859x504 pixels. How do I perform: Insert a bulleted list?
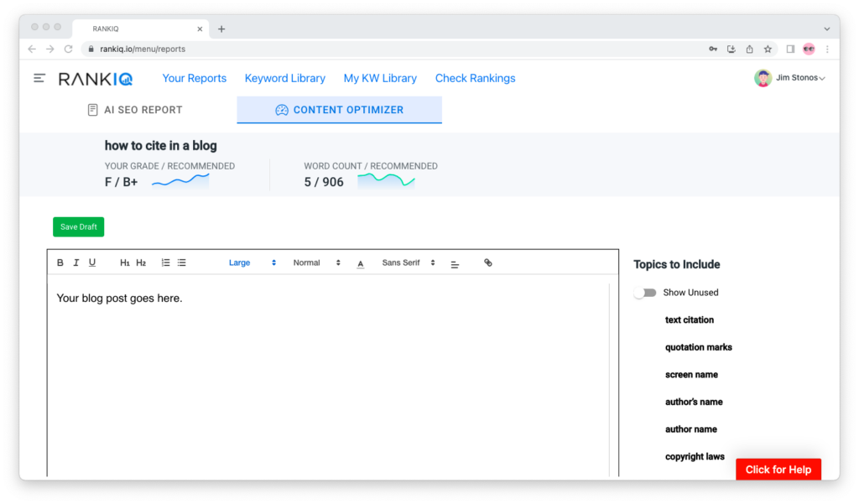[x=182, y=262]
